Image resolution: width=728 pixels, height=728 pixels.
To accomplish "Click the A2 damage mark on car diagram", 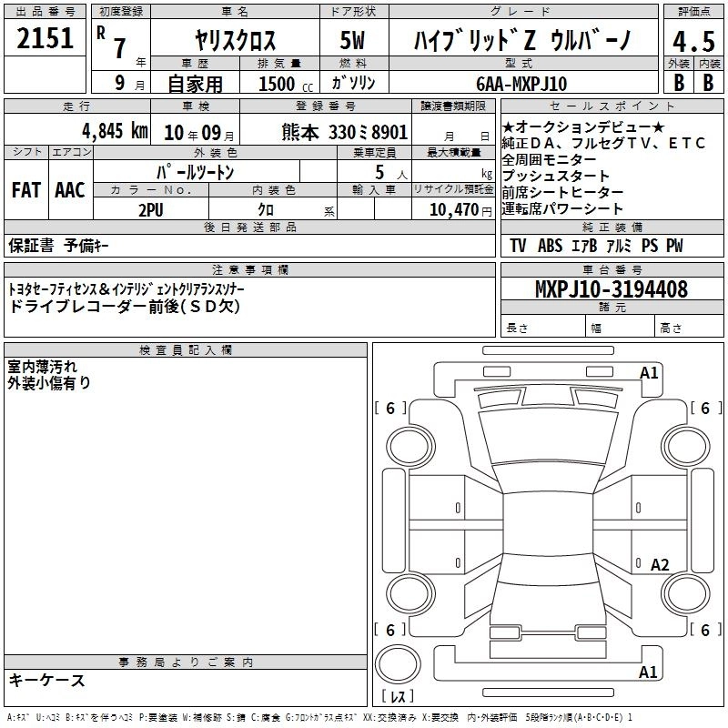I will tap(660, 565).
